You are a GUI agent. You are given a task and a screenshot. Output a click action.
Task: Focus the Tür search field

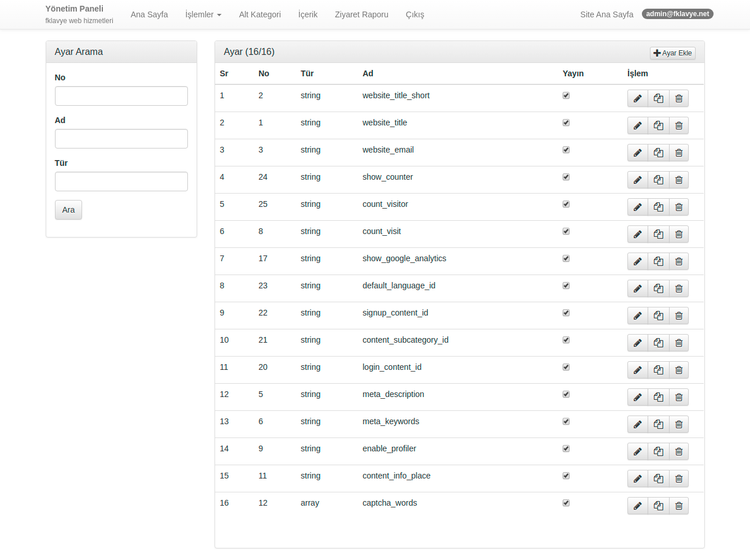click(x=121, y=181)
